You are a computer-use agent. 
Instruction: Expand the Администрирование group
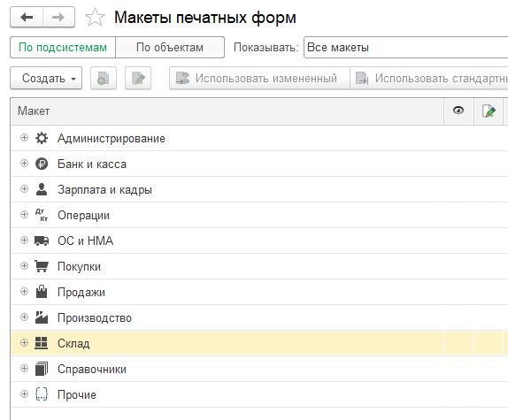(x=24, y=138)
